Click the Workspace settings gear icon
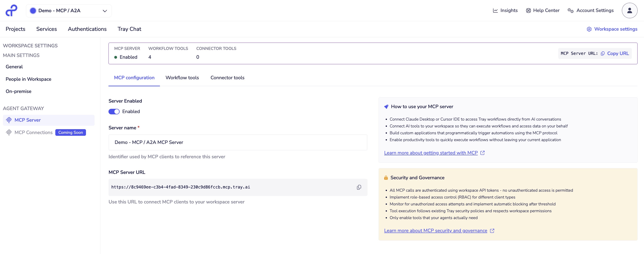The width and height of the screenshot is (644, 254). pos(590,29)
